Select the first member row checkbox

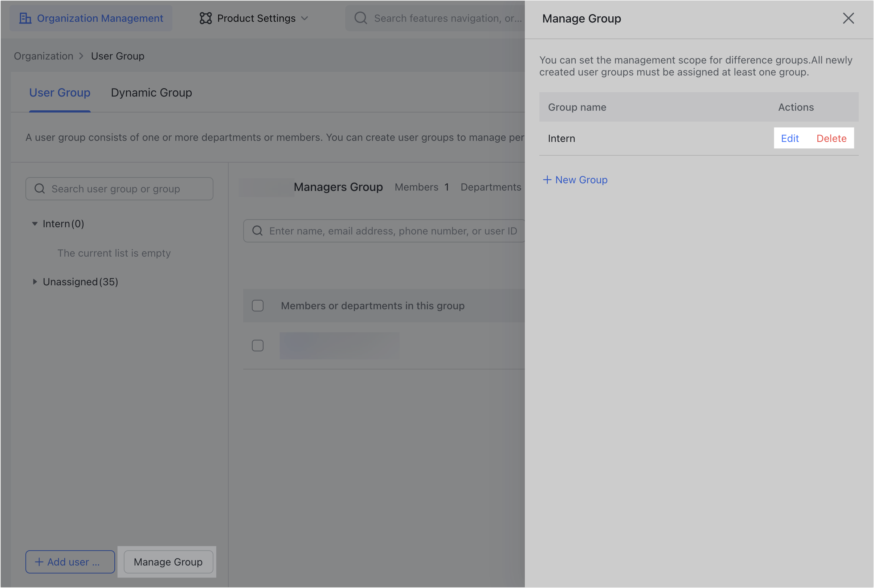coord(258,346)
